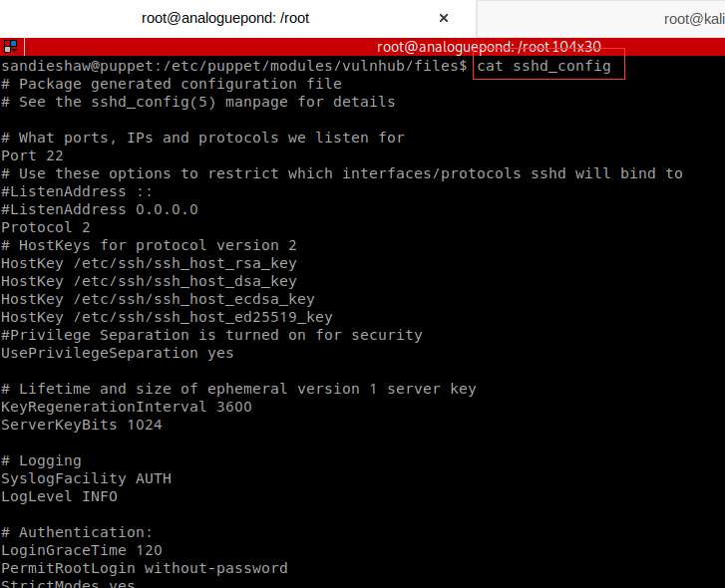This screenshot has height=588, width=725.
Task: Click the UsePrivilegeSeparation yes line
Action: click(x=118, y=353)
